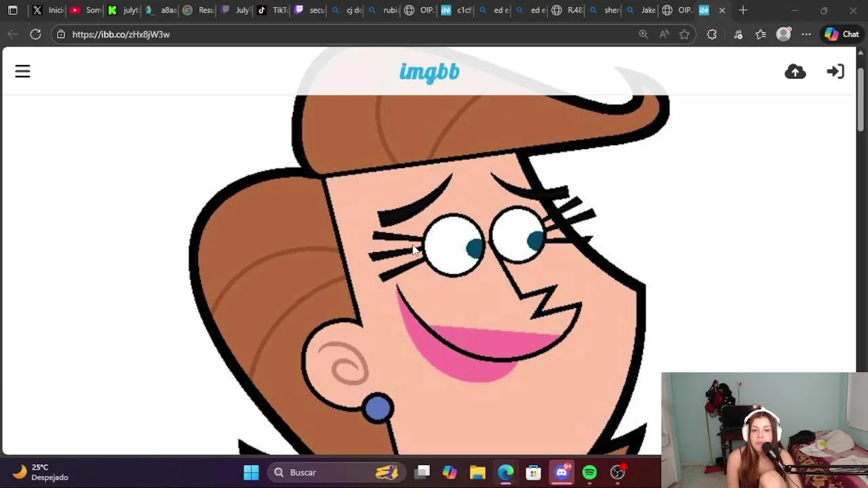868x488 pixels.
Task: Open the browser essentials icon
Action: pos(738,34)
